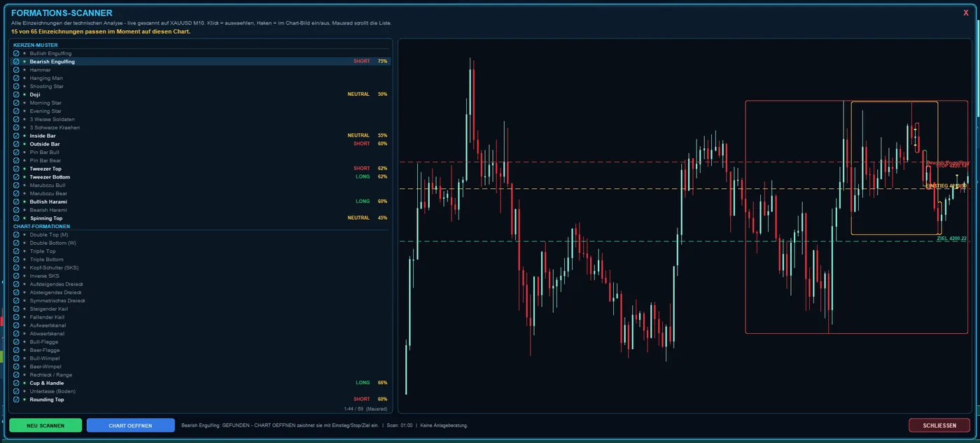
Task: Select the Pin Bar Bear row
Action: (200, 160)
